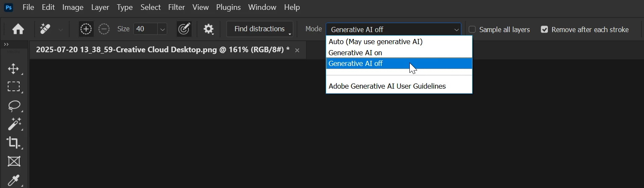644x188 pixels.
Task: Select Generative AI on mode
Action: click(355, 53)
